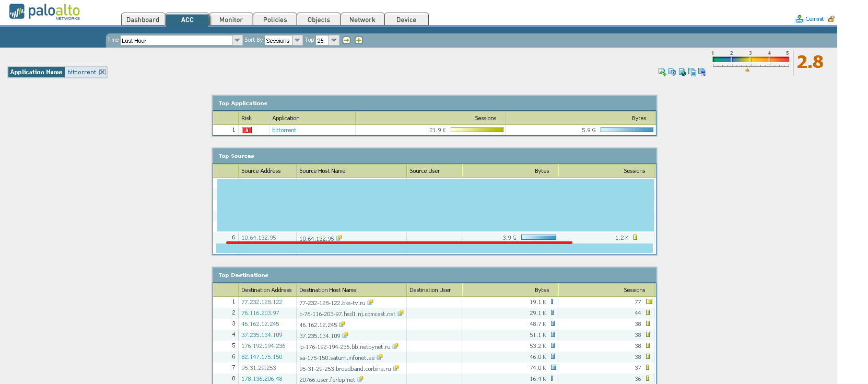868x384 pixels.
Task: Click Destination User column header
Action: [434, 290]
